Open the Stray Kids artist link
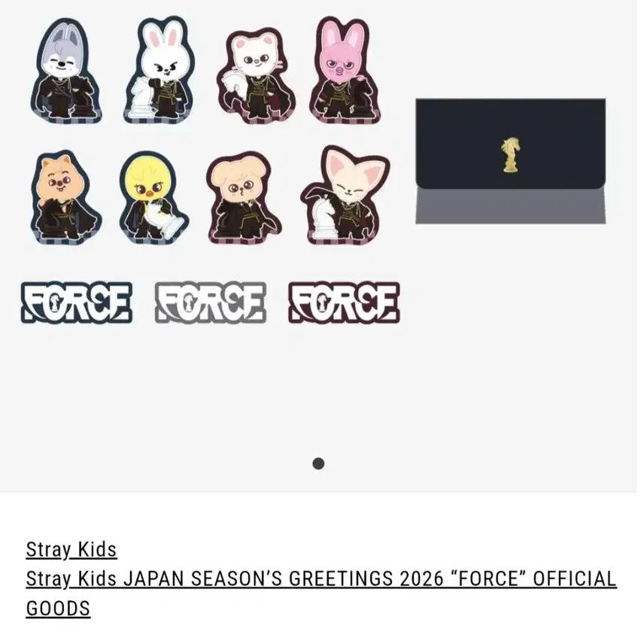The image size is (644, 644). (71, 549)
